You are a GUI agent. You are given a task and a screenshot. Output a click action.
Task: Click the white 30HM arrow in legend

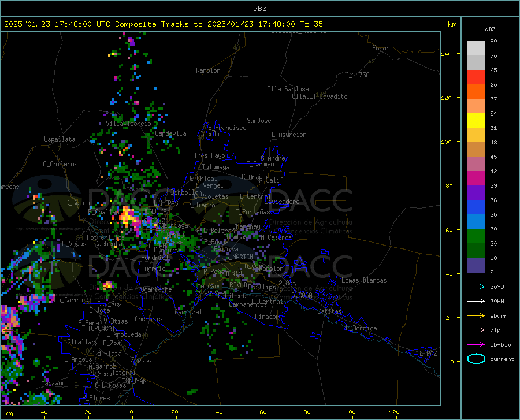point(476,302)
